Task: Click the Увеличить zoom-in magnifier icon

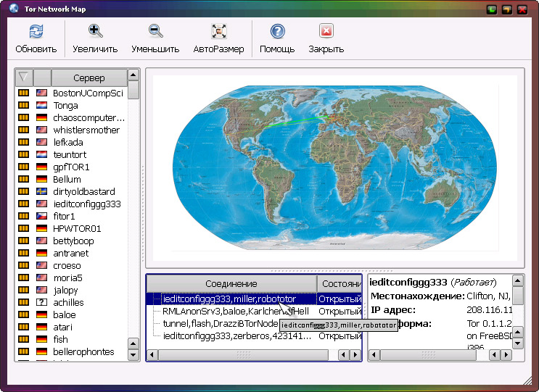Action: click(x=95, y=31)
